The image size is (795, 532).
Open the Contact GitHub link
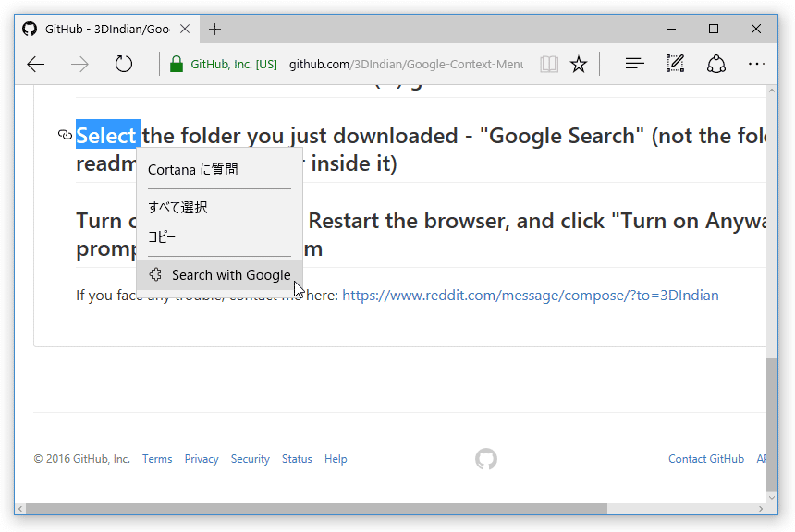[705, 459]
